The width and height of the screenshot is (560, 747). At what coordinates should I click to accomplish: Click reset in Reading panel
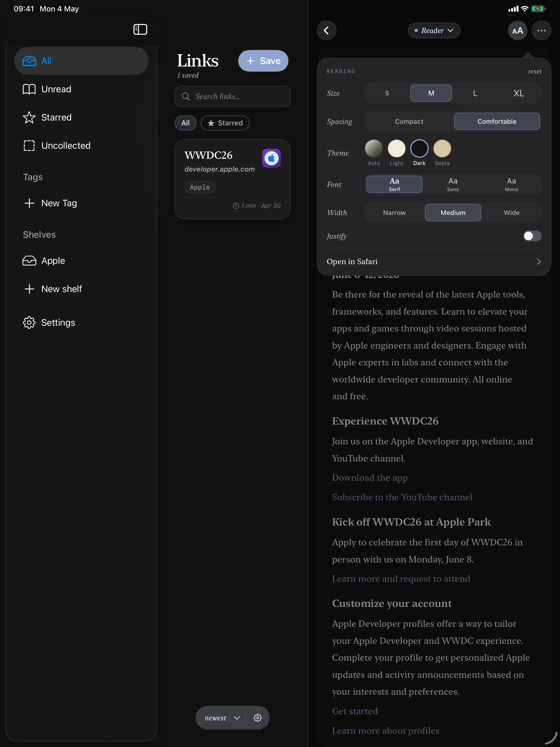click(x=535, y=71)
